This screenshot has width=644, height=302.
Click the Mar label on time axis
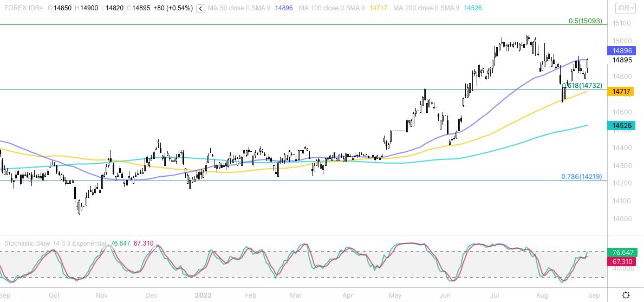click(296, 295)
